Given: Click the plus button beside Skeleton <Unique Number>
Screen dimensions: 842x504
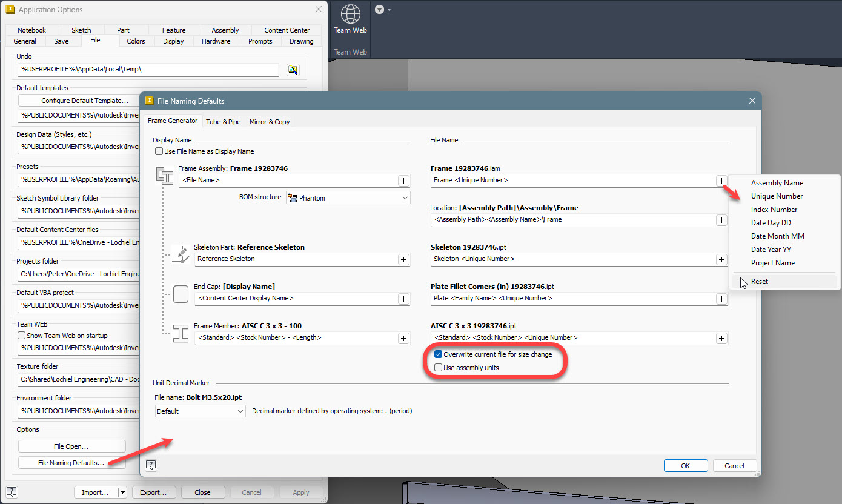Looking at the screenshot, I should pyautogui.click(x=721, y=259).
